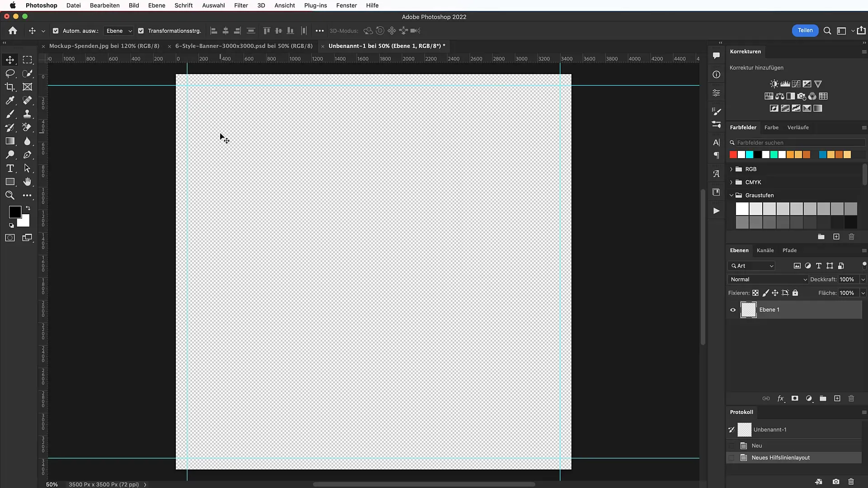Viewport: 868px width, 488px height.
Task: Switch to the Kanäle tab
Action: tap(765, 250)
